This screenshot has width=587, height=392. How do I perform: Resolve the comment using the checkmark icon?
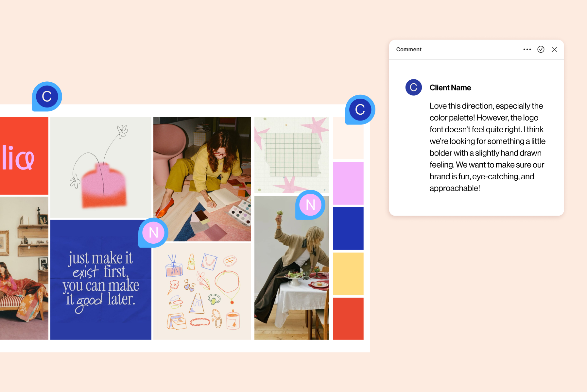point(541,49)
